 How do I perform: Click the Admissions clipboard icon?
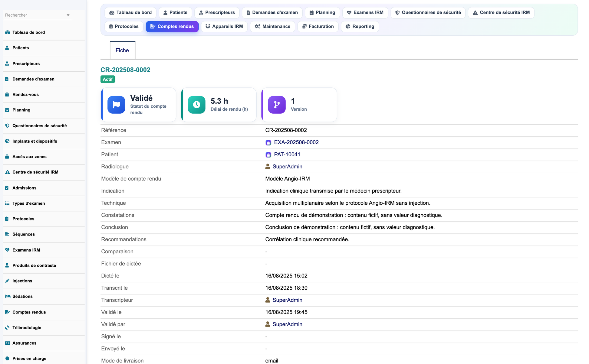(7, 188)
